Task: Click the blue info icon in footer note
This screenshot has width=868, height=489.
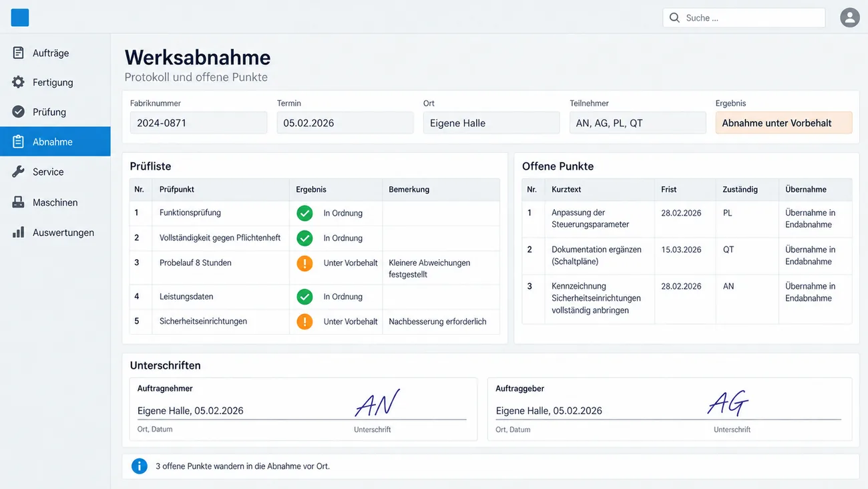Action: coord(139,466)
